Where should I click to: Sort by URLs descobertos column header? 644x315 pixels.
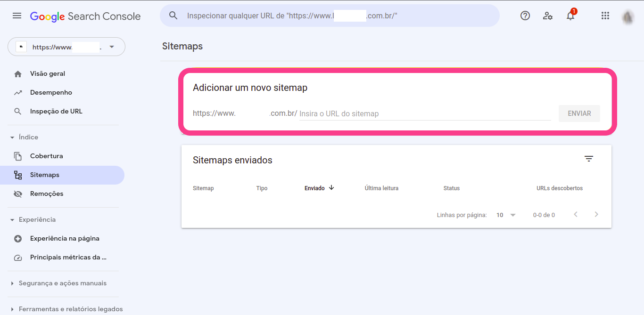tap(560, 188)
